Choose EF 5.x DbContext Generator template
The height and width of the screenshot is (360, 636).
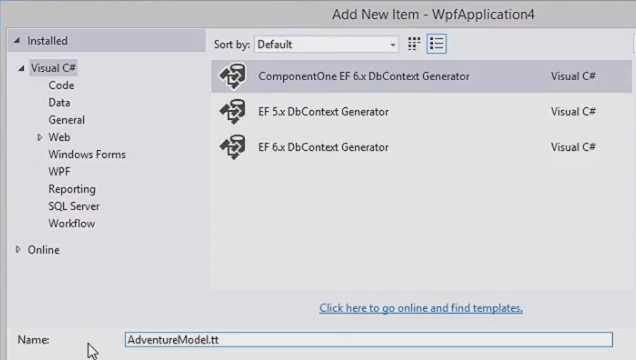421,111
